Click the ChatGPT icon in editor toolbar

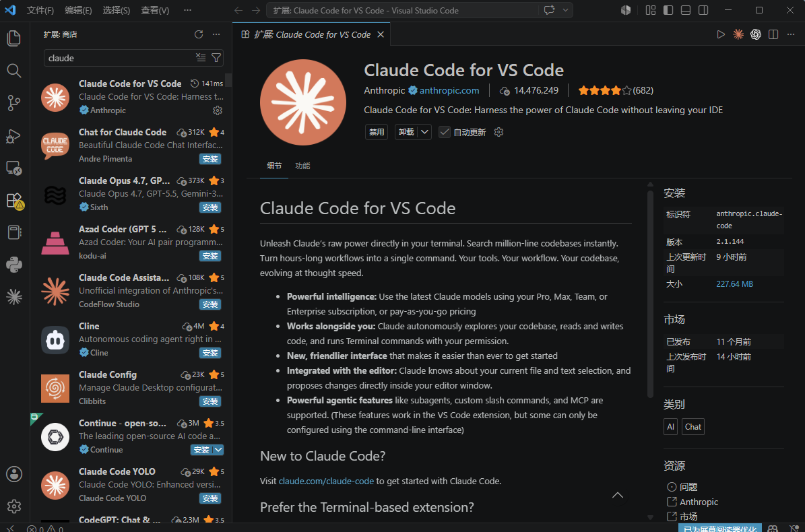756,34
